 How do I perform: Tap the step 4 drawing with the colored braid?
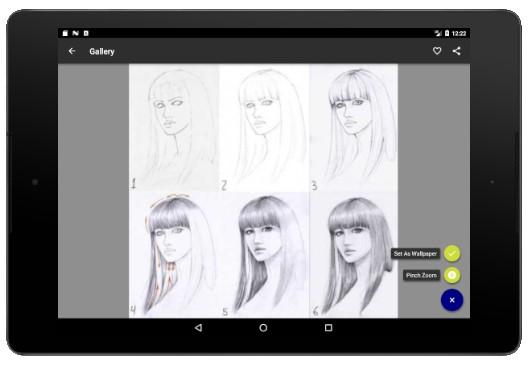point(174,255)
